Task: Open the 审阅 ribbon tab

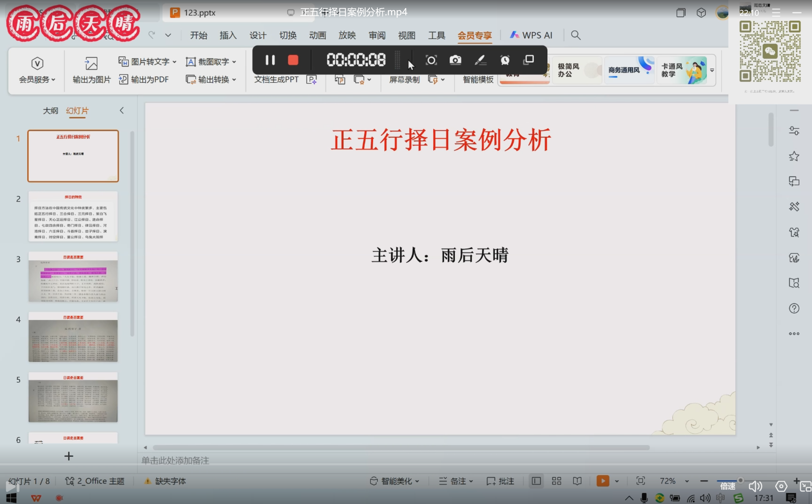Action: coord(377,35)
